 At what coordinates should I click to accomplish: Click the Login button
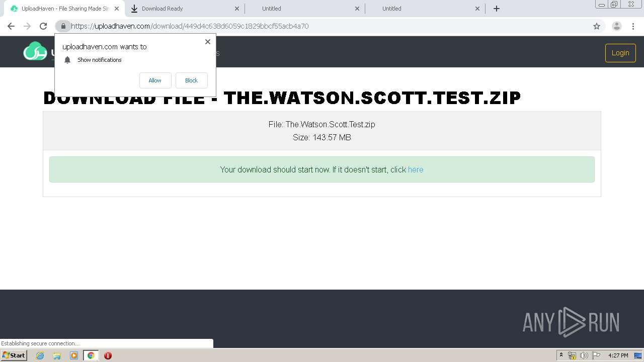(x=620, y=53)
